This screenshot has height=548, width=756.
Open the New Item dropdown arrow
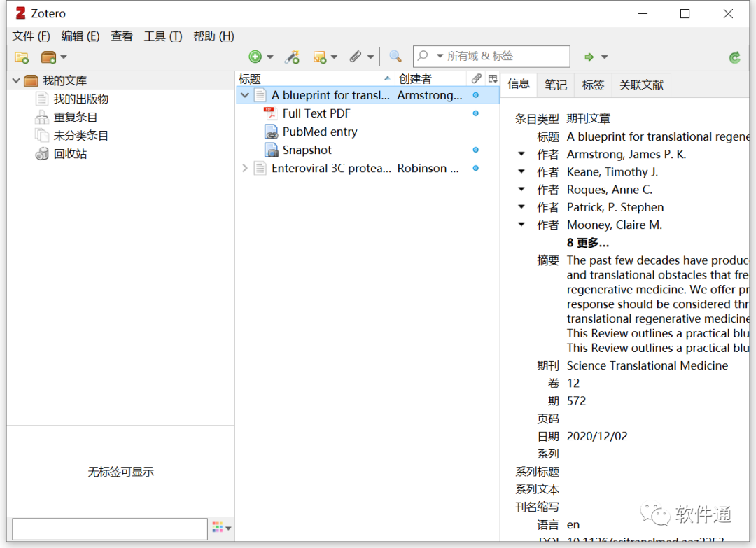[270, 57]
